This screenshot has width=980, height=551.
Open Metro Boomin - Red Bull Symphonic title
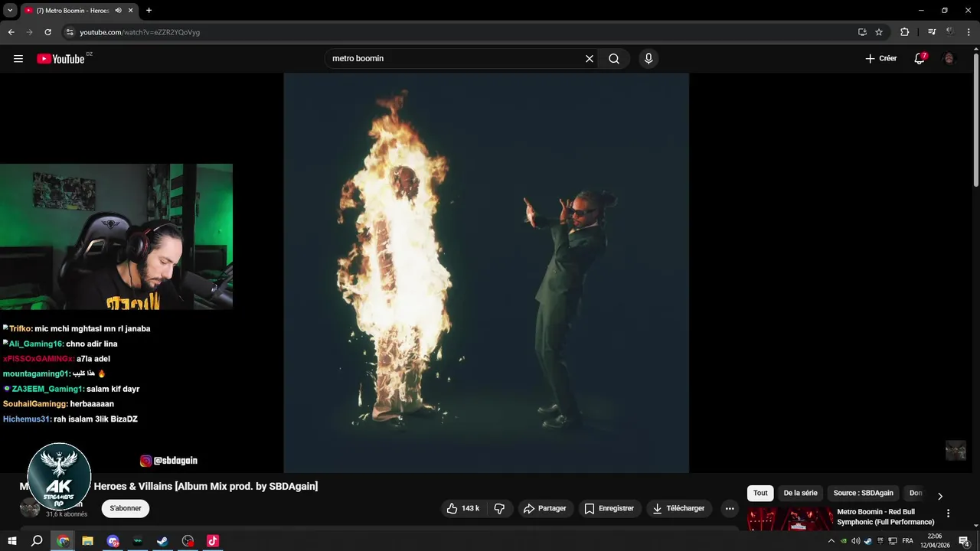coord(886,517)
